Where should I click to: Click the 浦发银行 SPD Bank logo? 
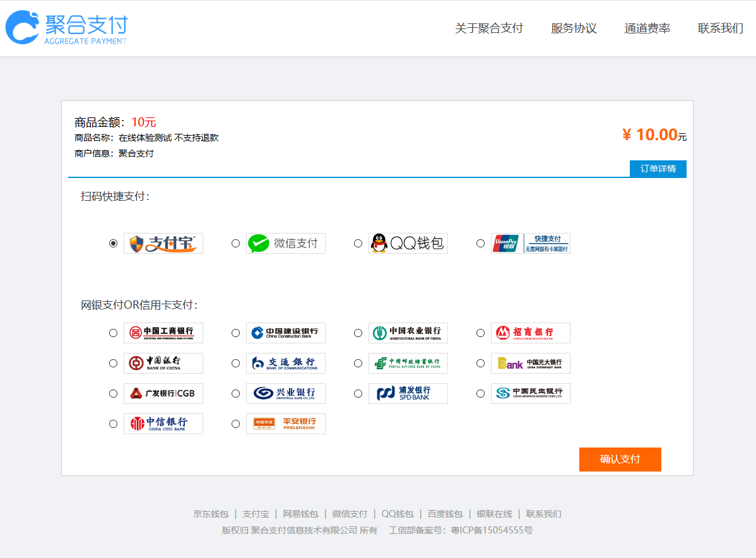tap(408, 393)
